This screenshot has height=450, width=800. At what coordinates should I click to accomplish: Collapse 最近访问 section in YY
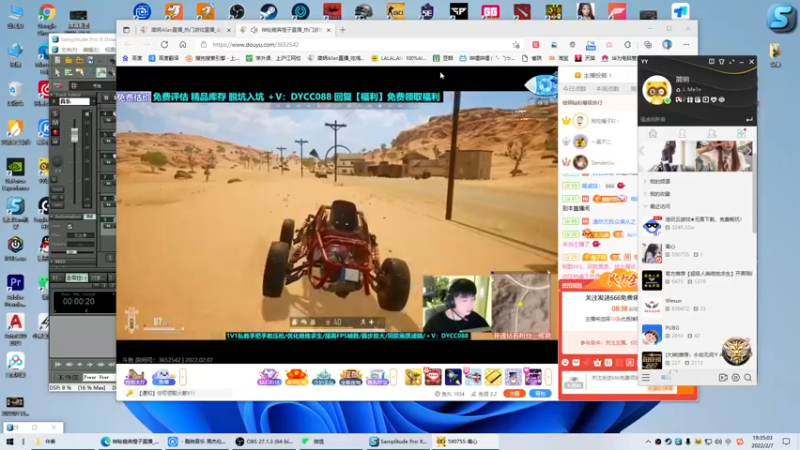pyautogui.click(x=658, y=206)
